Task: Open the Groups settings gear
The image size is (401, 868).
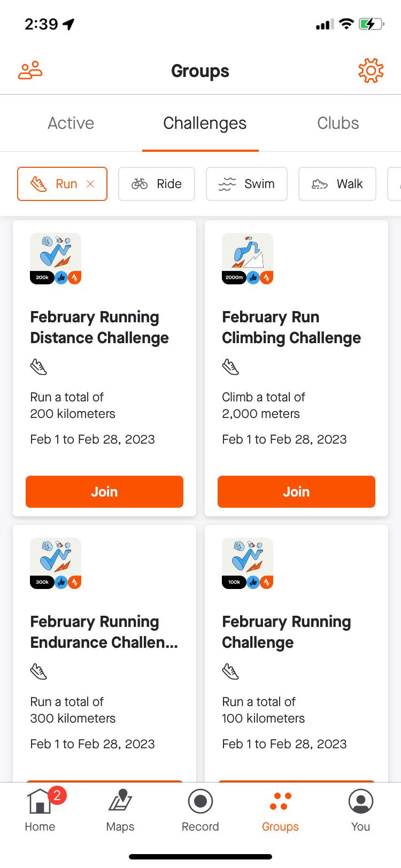Action: coord(371,69)
